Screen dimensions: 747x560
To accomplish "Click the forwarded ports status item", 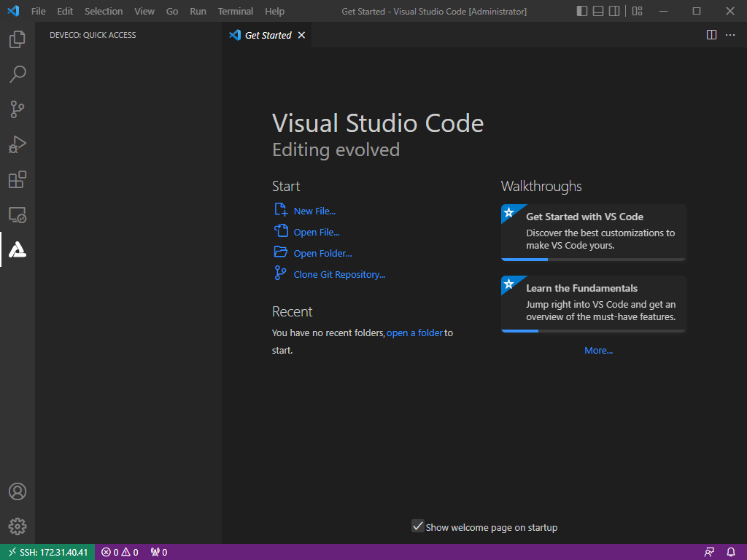I will 159,553.
